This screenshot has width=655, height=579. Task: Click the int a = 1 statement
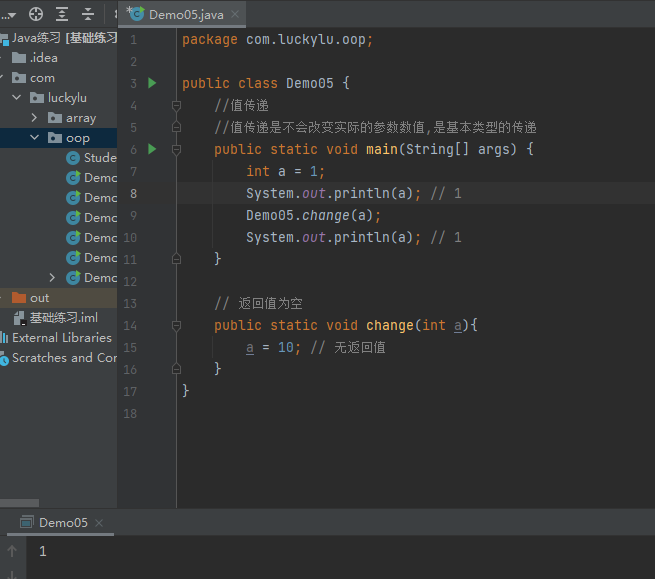[285, 171]
